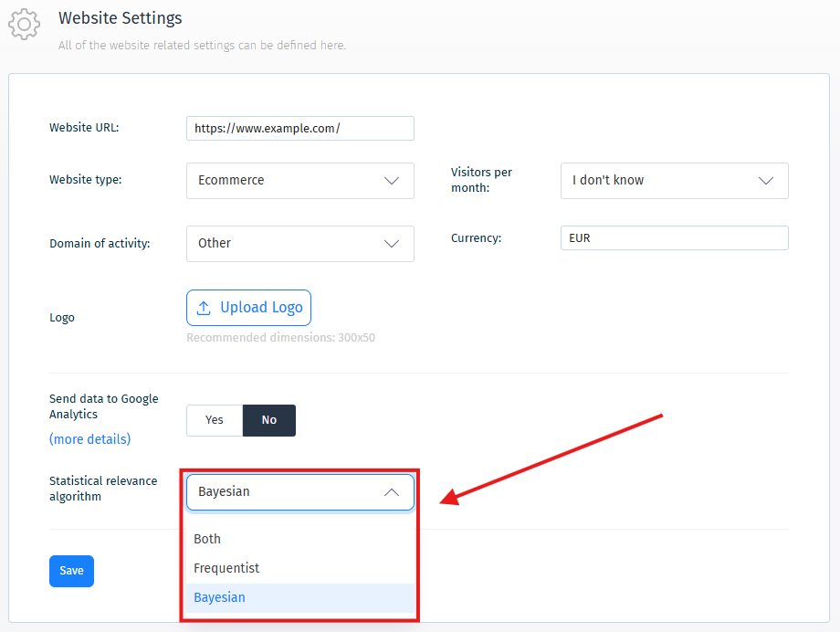Open the Ecommerce website type dropdown
Screen dimensions: 840x632
coord(283,181)
